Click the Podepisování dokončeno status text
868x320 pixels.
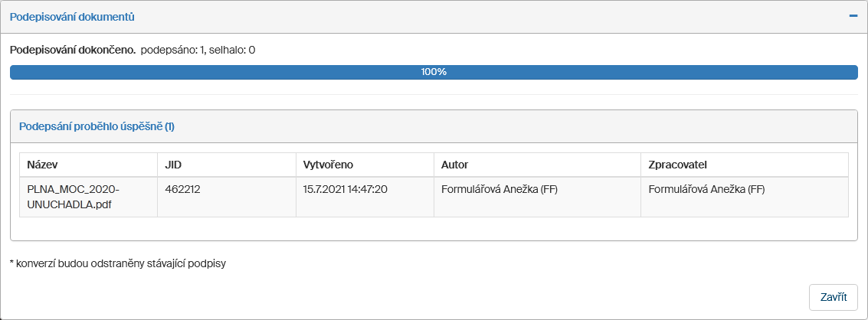point(73,51)
